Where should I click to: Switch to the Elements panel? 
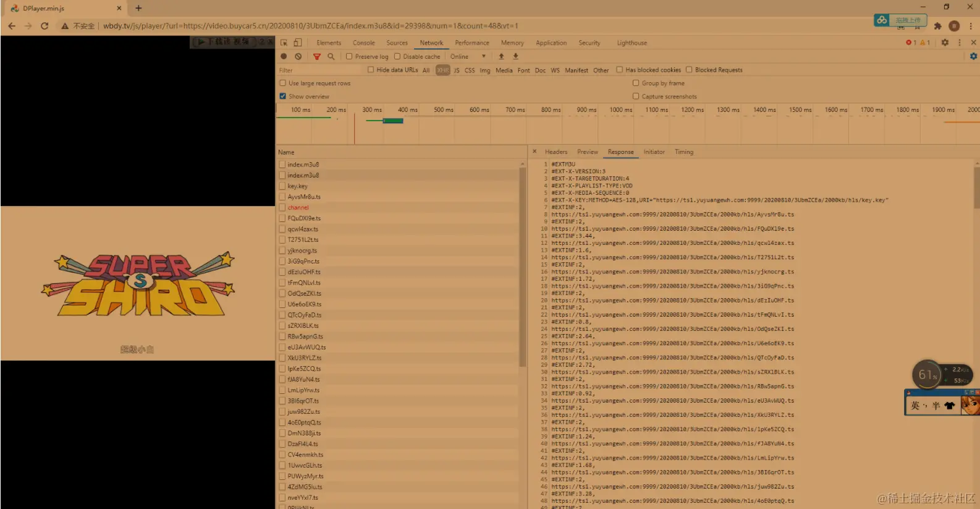click(329, 43)
